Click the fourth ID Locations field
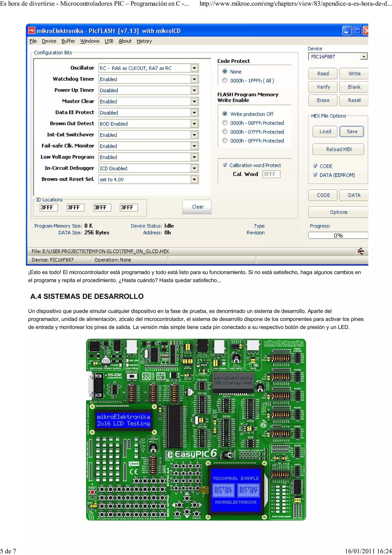 coord(129,208)
